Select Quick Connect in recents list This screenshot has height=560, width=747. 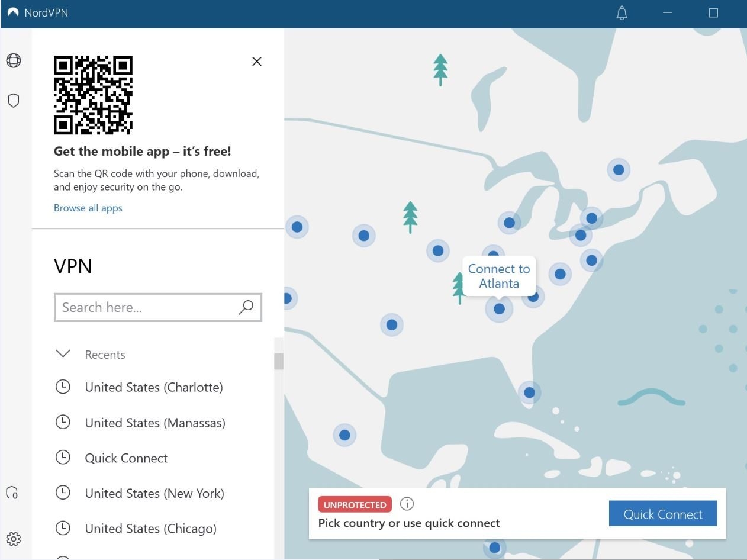126,458
